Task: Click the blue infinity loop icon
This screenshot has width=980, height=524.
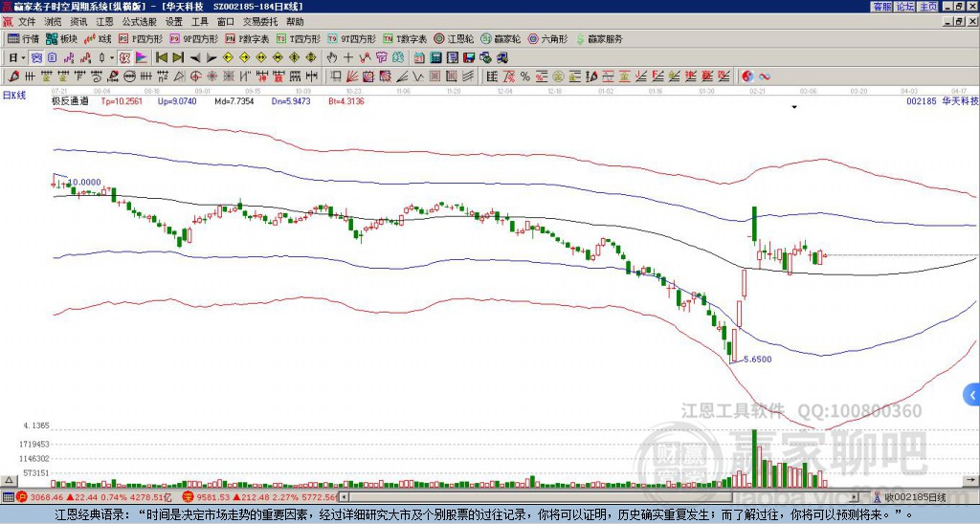Action: pos(764,76)
